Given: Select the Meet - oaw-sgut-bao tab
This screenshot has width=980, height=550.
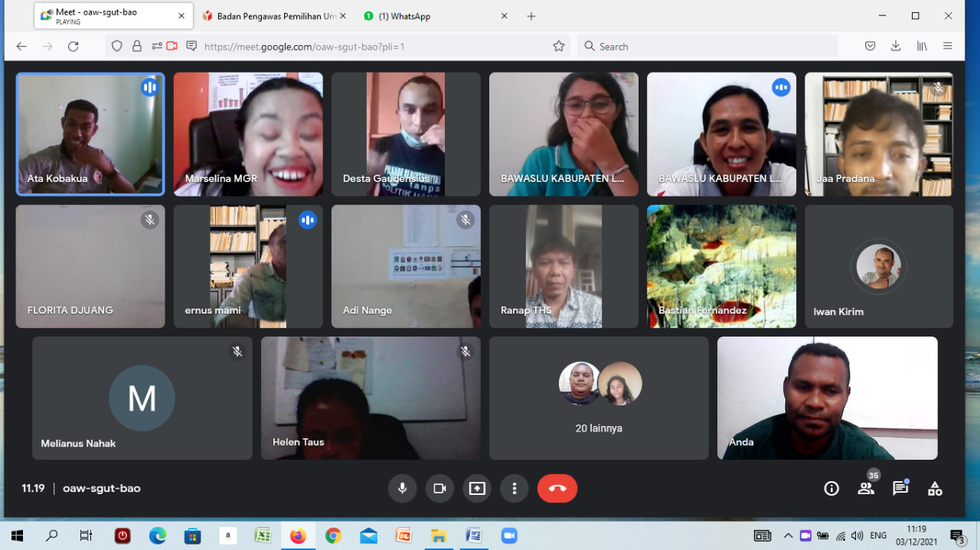Looking at the screenshot, I should [113, 16].
